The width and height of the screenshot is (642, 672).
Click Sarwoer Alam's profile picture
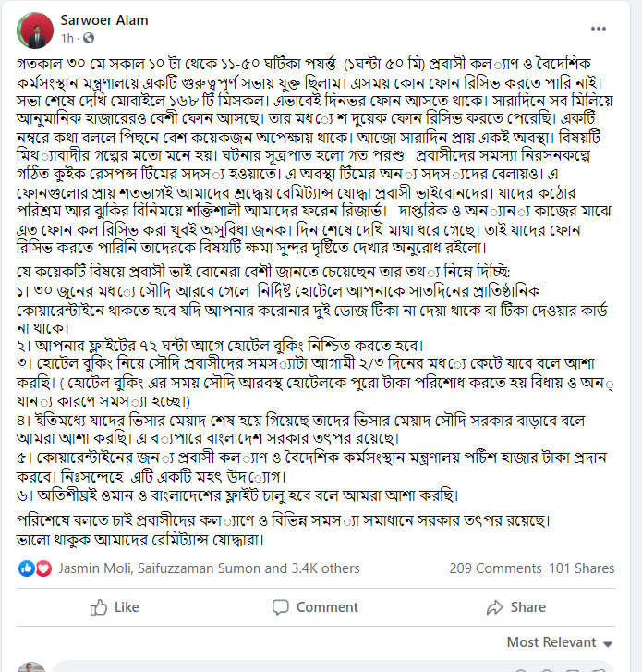tap(32, 29)
